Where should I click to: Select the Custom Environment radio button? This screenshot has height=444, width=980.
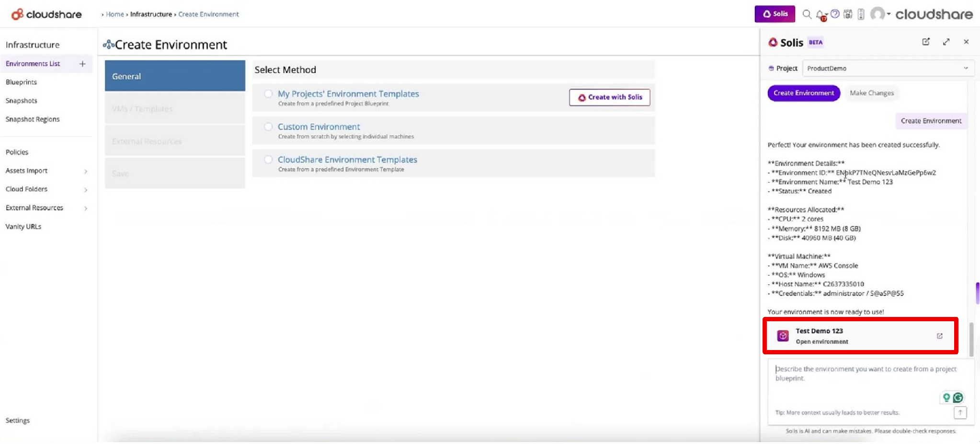click(268, 127)
